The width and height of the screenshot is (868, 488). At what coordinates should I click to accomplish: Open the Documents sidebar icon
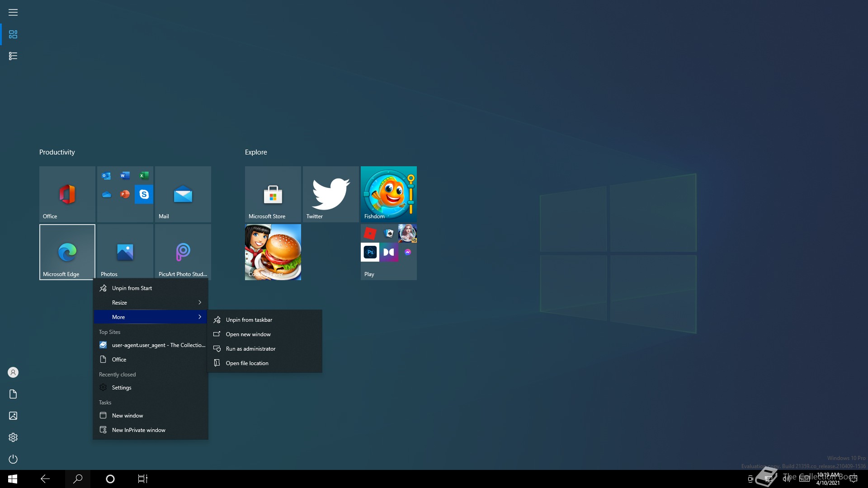click(13, 394)
